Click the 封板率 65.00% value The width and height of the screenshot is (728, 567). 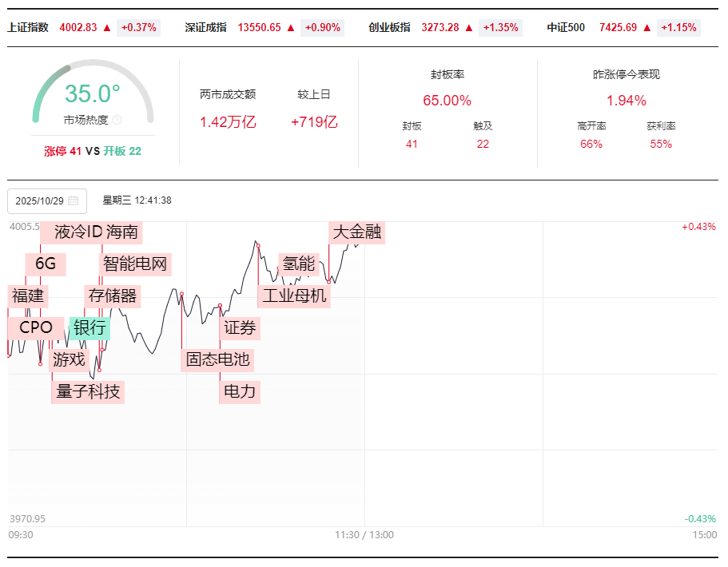[447, 101]
